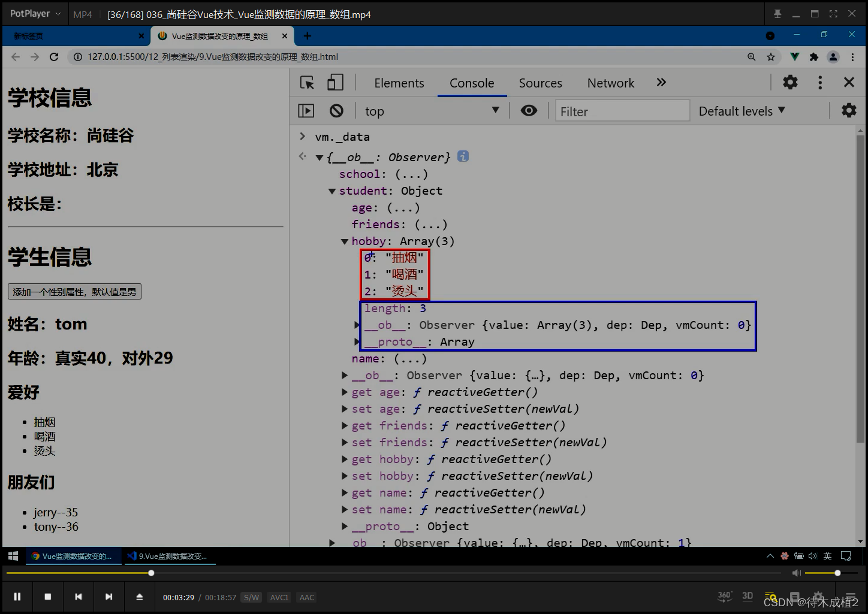Click the address bar URL

pos(213,57)
